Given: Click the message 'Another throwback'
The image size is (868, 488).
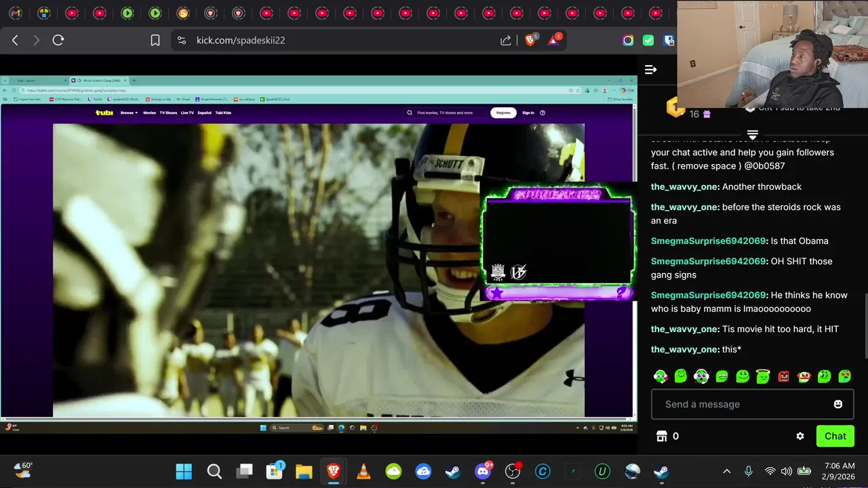Looking at the screenshot, I should pos(762,186).
